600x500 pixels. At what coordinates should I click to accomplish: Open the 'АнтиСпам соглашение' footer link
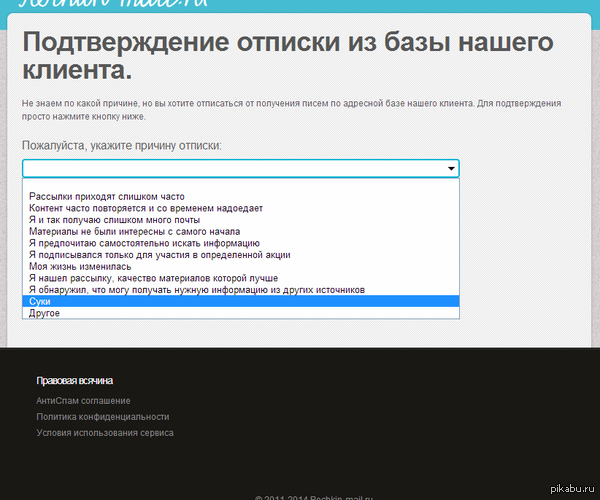[x=83, y=401]
